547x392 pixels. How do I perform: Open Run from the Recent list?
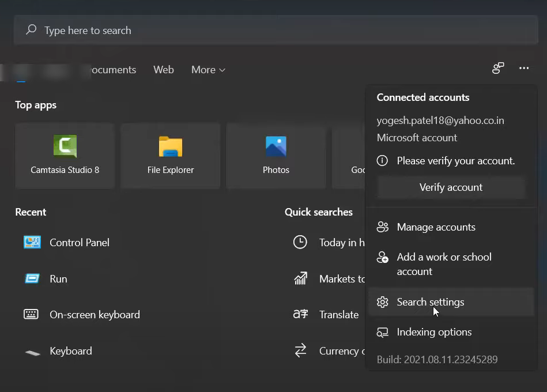point(58,279)
